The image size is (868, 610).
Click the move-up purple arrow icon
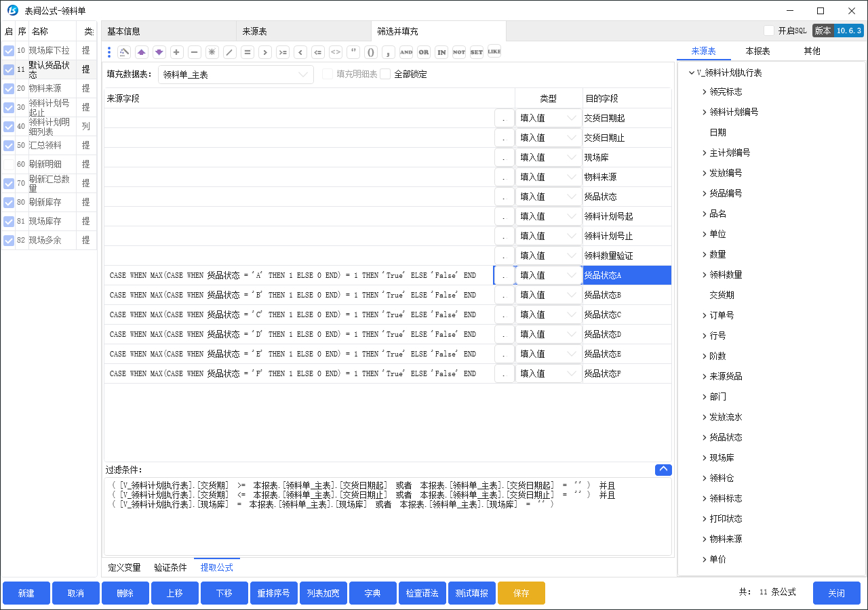click(142, 52)
